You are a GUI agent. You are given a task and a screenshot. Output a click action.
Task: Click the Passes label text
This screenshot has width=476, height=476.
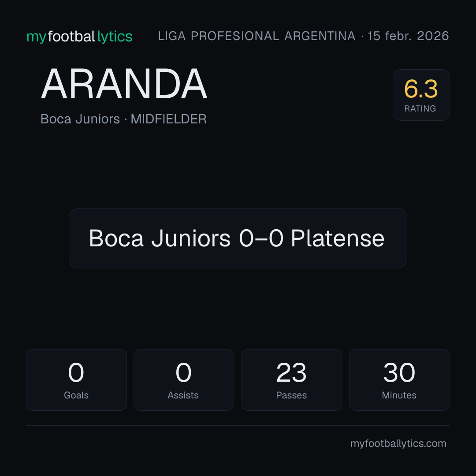click(291, 395)
